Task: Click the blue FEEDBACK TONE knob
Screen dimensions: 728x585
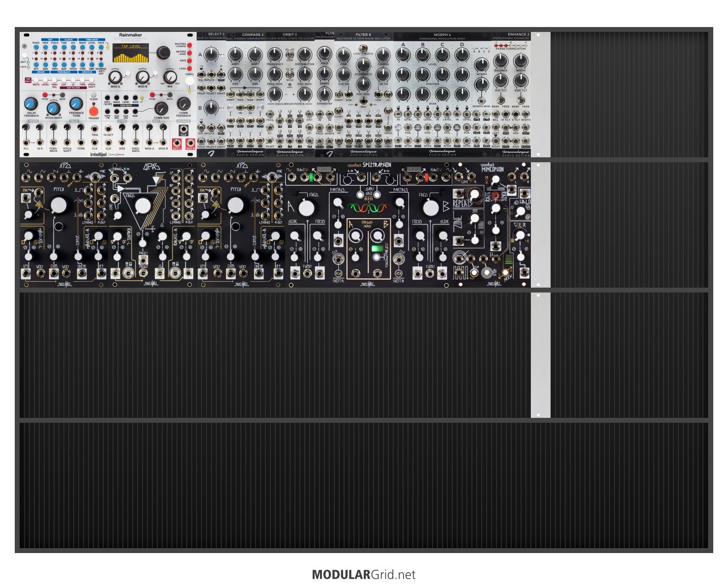Action: 76,104
